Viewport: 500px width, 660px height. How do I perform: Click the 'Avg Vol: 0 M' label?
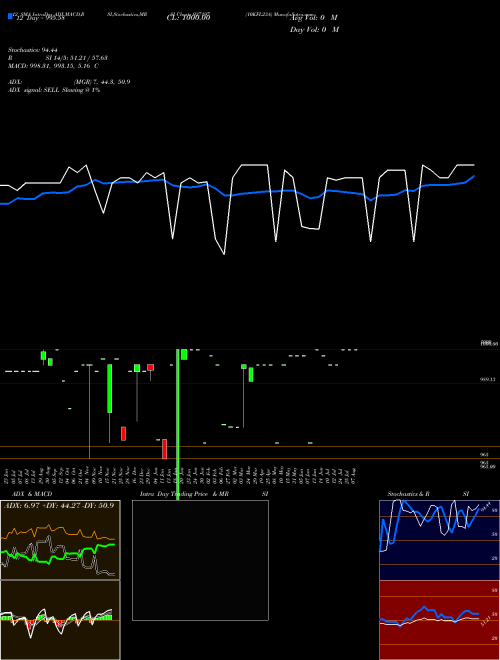click(x=314, y=18)
